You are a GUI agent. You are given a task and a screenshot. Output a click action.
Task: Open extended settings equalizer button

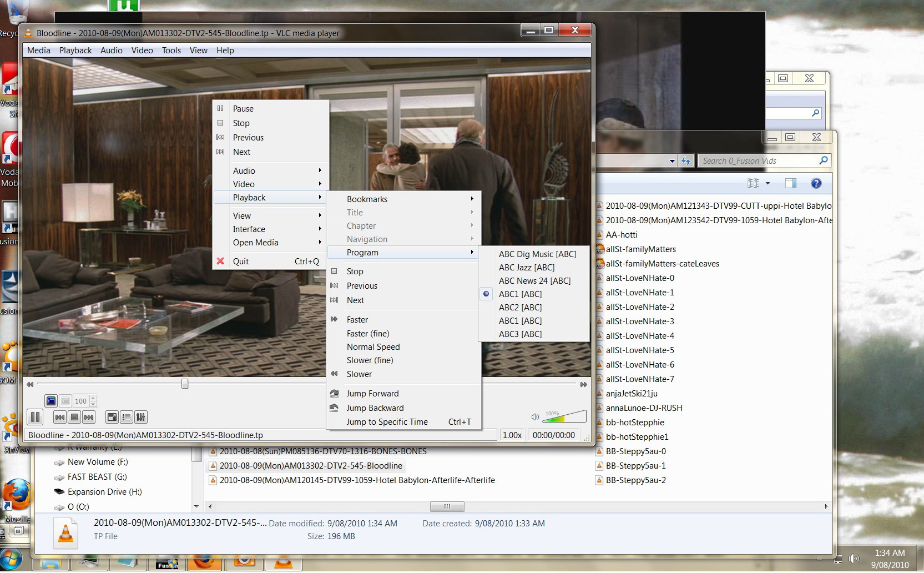tap(141, 417)
